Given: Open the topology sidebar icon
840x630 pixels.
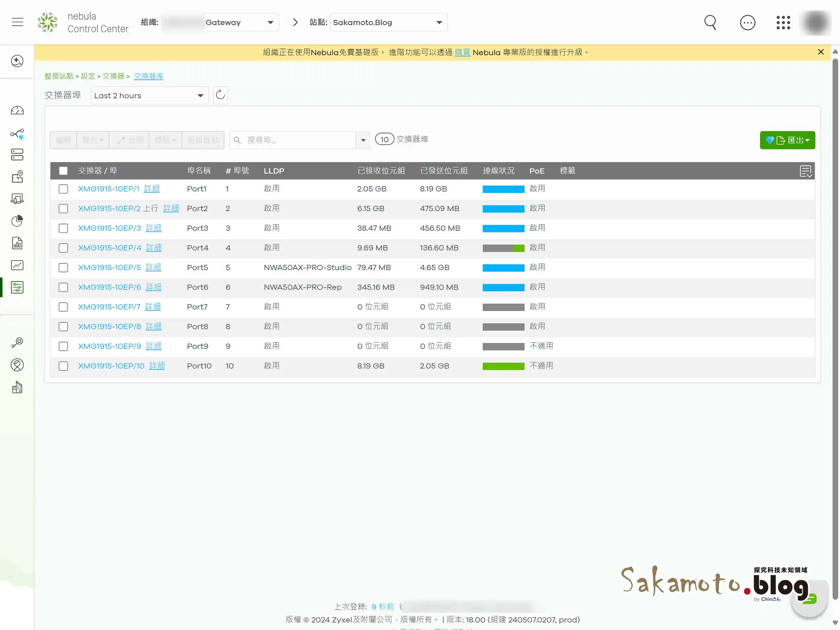Looking at the screenshot, I should point(17,134).
